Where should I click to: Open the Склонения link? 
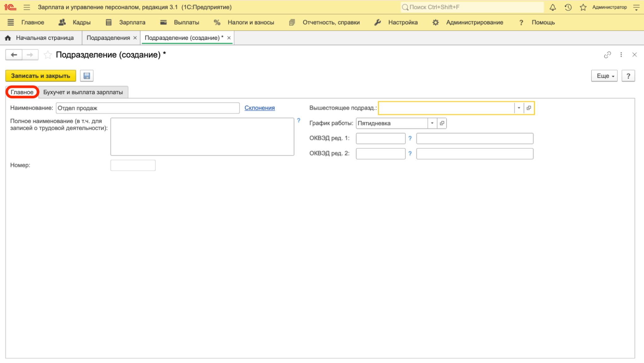[x=260, y=108]
